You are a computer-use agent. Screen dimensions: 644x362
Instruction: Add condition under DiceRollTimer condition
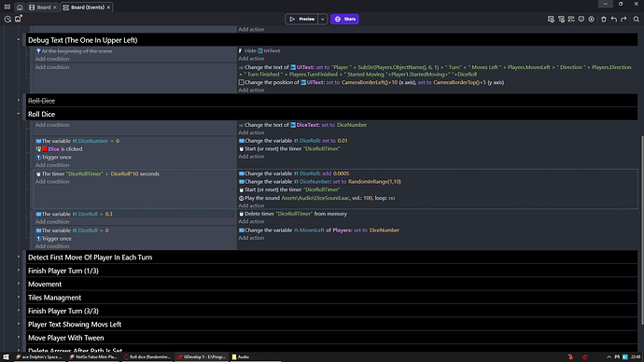(x=52, y=181)
